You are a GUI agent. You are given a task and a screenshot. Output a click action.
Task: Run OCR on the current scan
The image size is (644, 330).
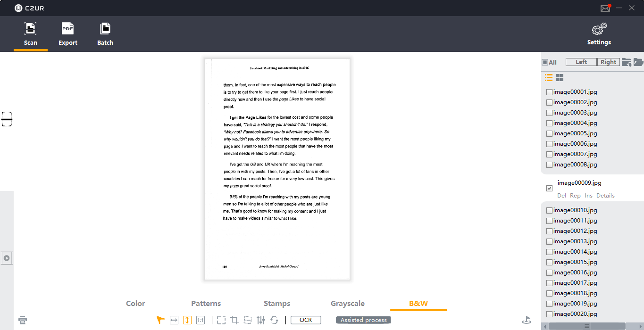(x=305, y=320)
